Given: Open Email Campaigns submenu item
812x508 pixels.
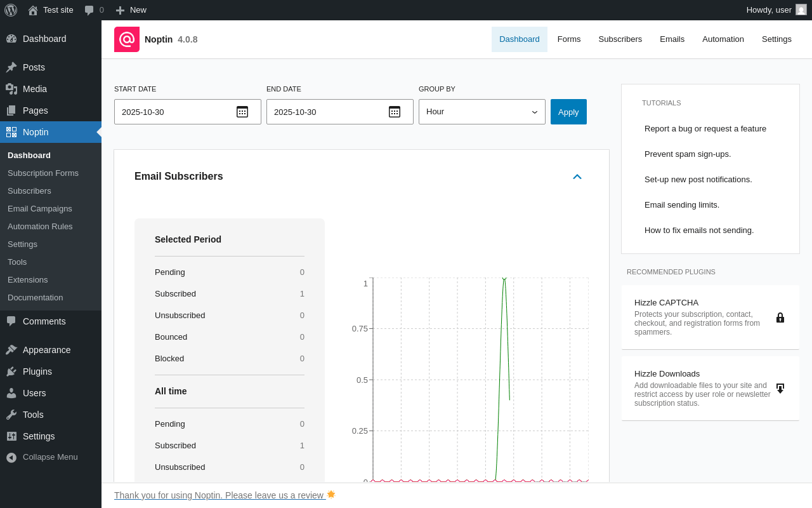Looking at the screenshot, I should point(40,208).
